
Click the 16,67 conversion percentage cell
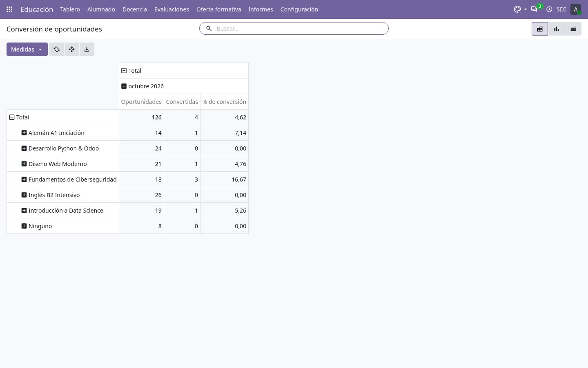224,180
